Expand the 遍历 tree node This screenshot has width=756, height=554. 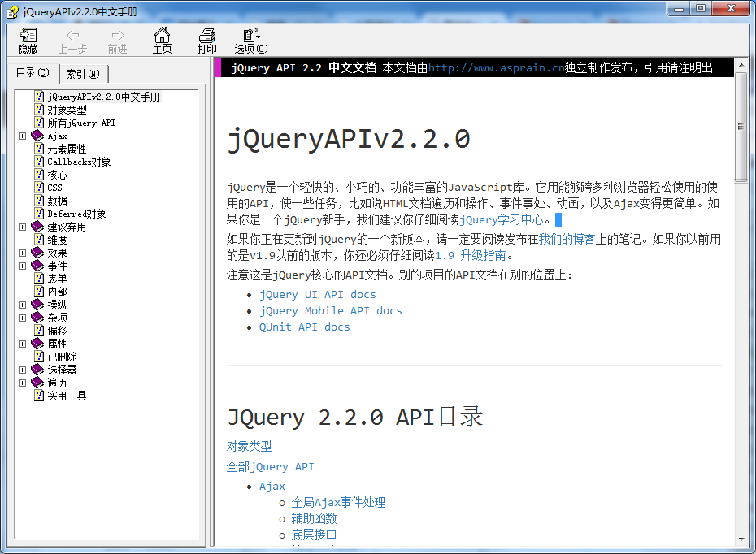22,382
